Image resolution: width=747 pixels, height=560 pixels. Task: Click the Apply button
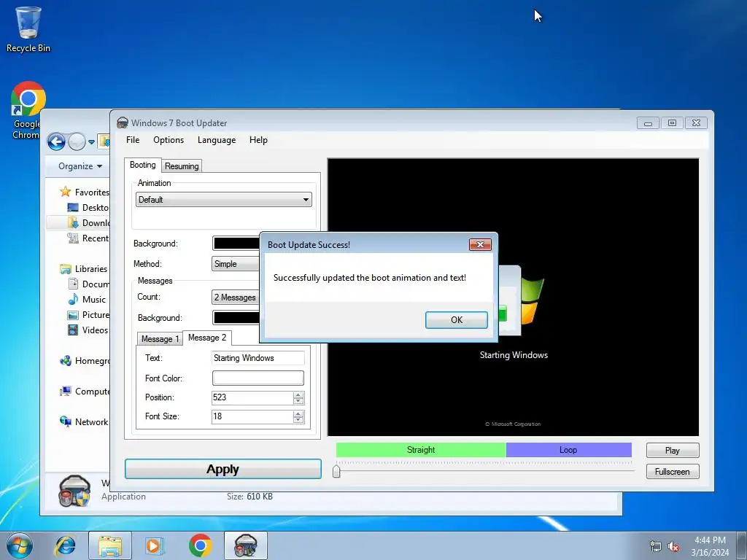pyautogui.click(x=223, y=469)
